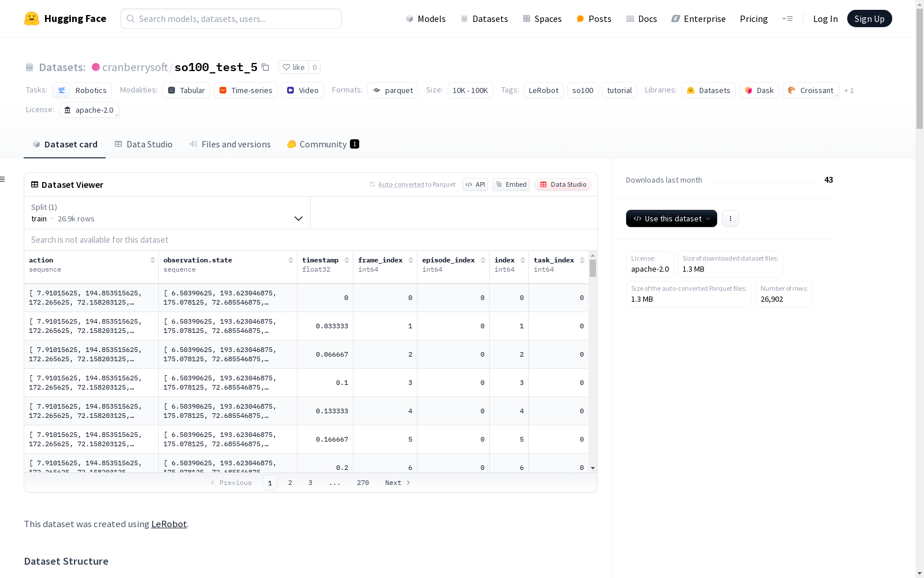Image resolution: width=924 pixels, height=578 pixels.
Task: Click the table scrollbar down arrow
Action: click(593, 468)
